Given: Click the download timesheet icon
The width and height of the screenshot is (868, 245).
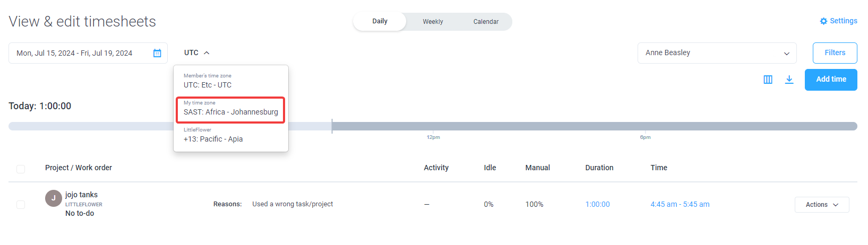Looking at the screenshot, I should 789,80.
